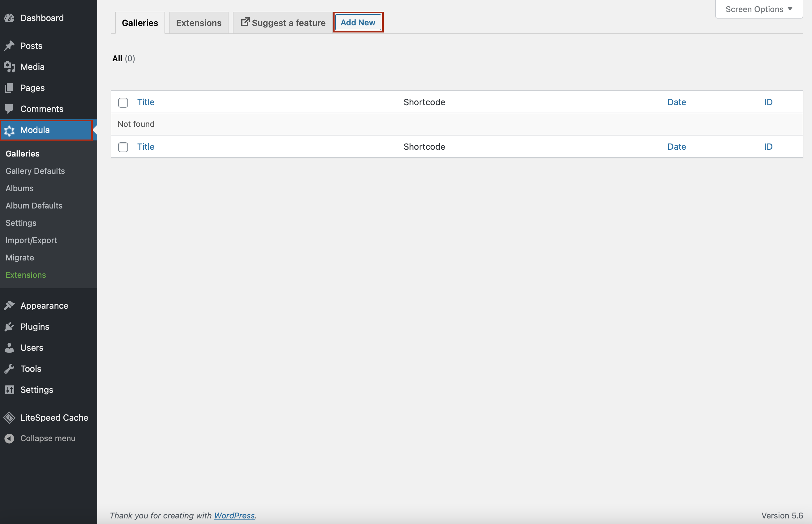
Task: Click the Pages icon in sidebar
Action: pyautogui.click(x=10, y=87)
